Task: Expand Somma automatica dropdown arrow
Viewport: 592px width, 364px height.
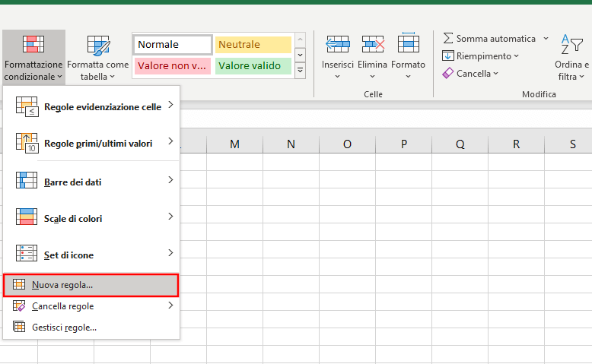Action: (546, 39)
